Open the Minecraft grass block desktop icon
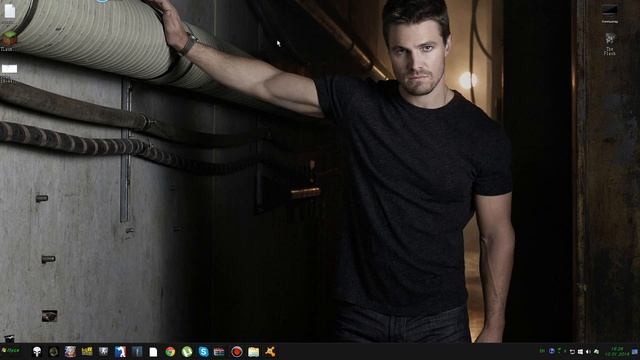This screenshot has height=360, width=640. (x=9, y=40)
